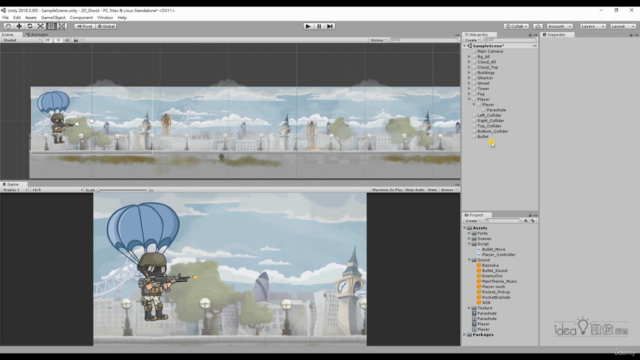This screenshot has width=640, height=360.
Task: Click the Project Create button
Action: click(473, 220)
